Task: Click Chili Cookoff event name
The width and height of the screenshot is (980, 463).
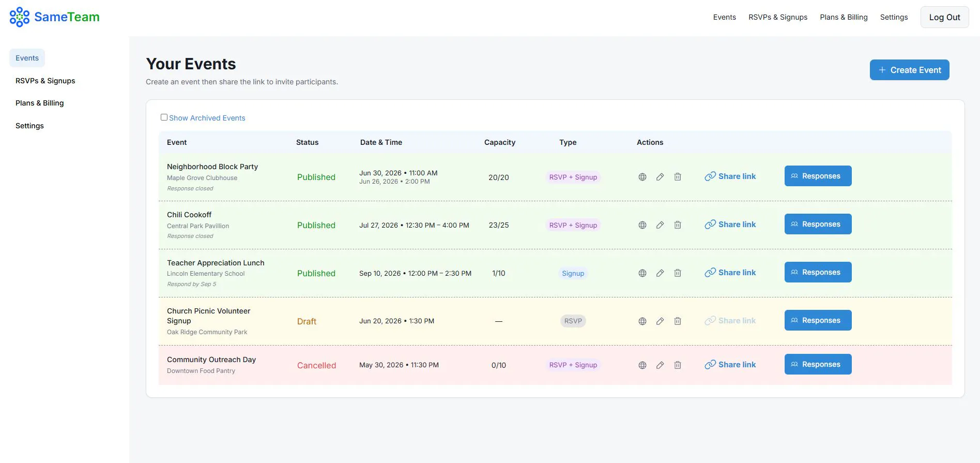Action: tap(189, 215)
